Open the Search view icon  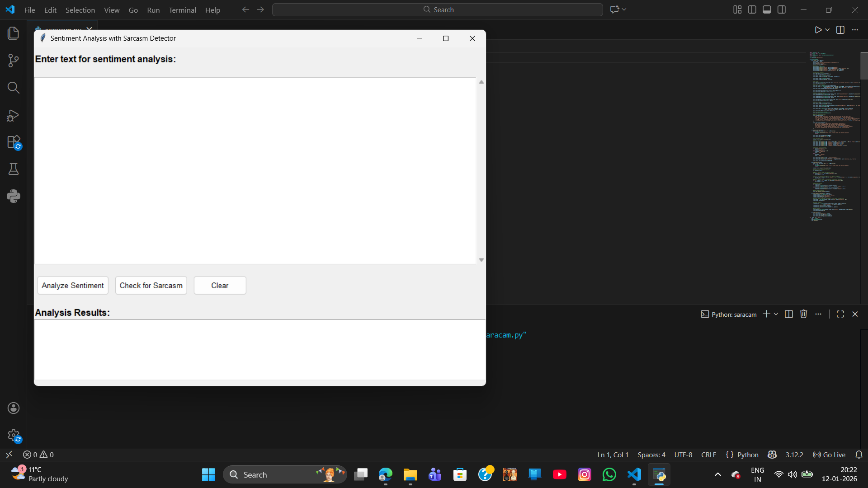point(13,88)
